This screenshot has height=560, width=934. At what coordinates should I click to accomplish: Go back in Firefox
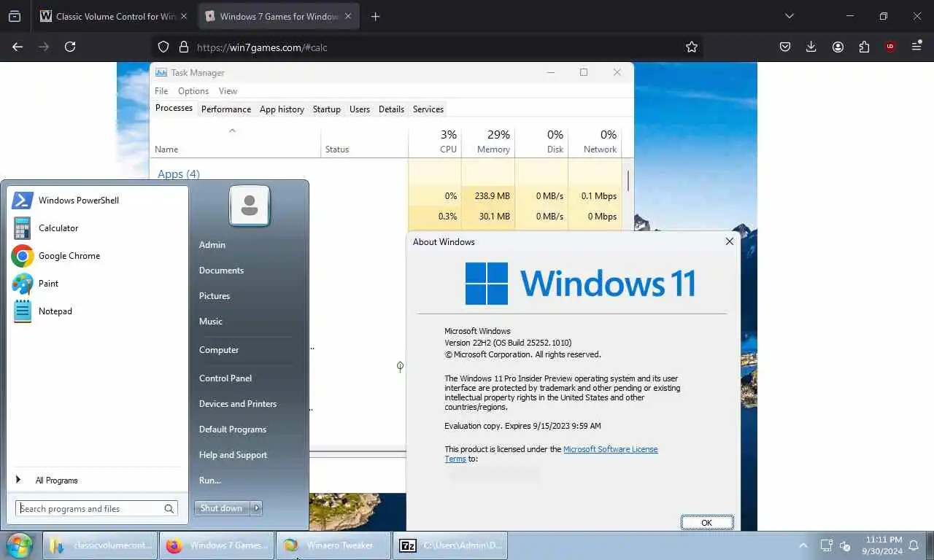click(18, 47)
